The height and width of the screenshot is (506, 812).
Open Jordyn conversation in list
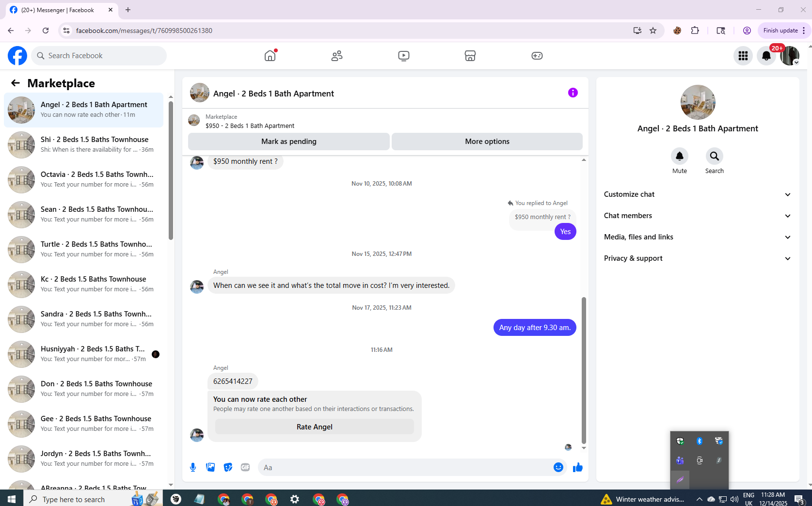(x=83, y=459)
